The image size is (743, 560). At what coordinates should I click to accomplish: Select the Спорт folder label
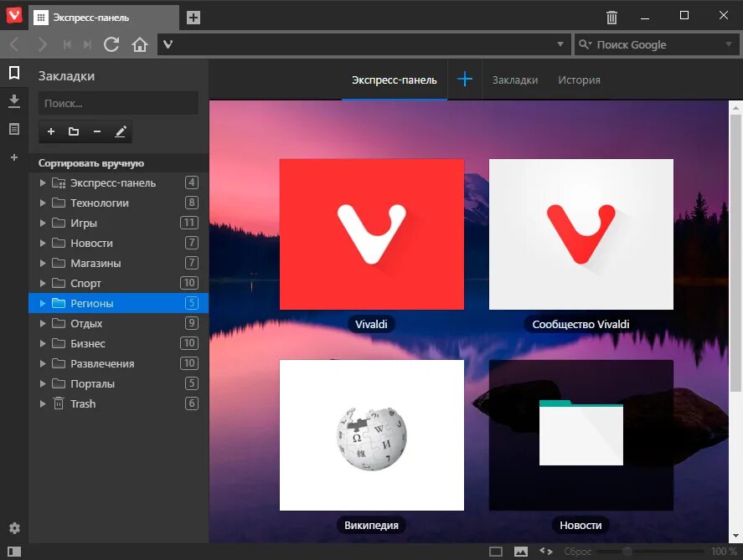click(x=85, y=283)
